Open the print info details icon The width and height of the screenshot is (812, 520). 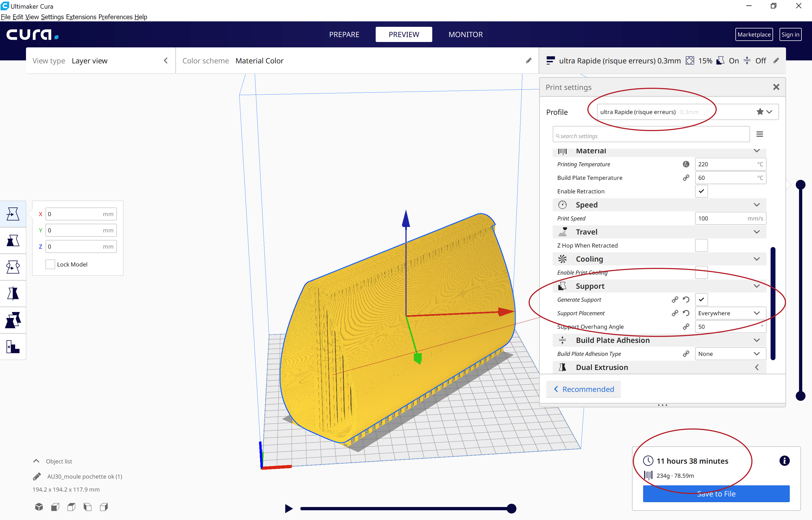(784, 461)
